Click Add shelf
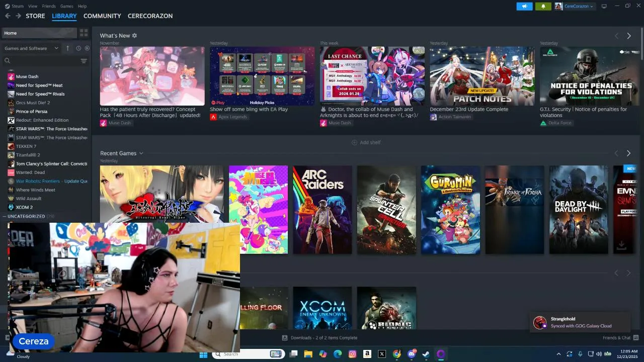Viewport: 644px width, 362px height. [x=366, y=142]
